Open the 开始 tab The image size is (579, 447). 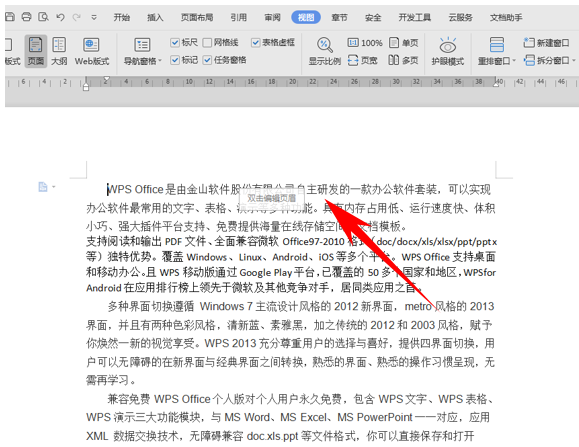click(121, 17)
